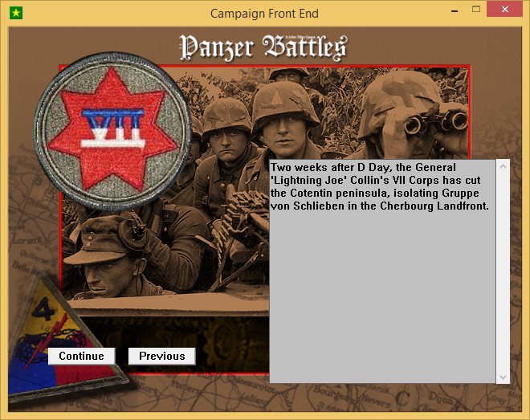The height and width of the screenshot is (420, 530).
Task: Click the Continue button
Action: click(x=81, y=356)
